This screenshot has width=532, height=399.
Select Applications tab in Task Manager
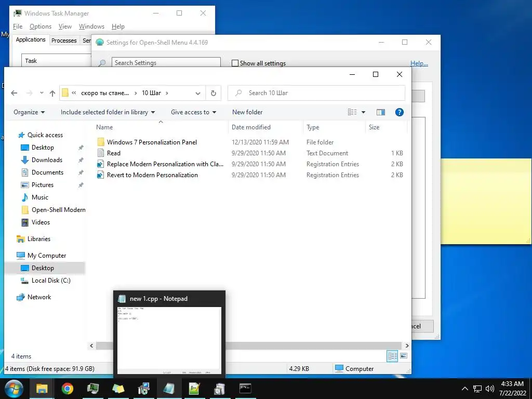31,39
